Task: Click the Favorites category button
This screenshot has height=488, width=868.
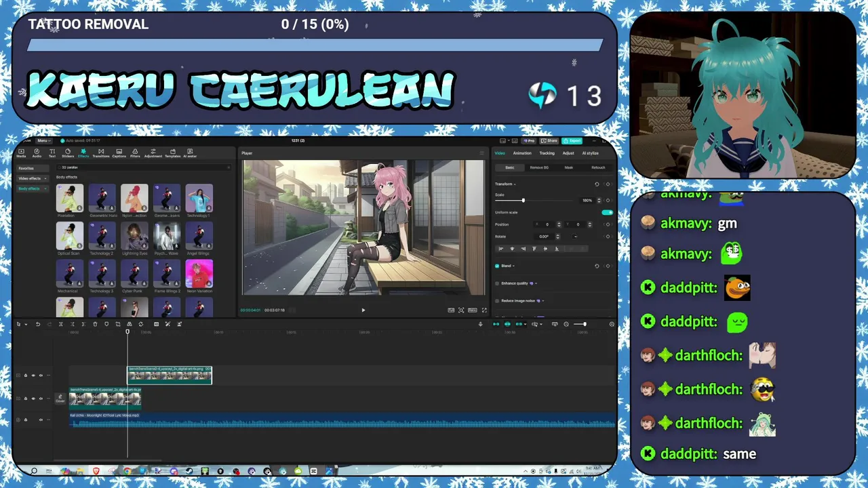Action: click(x=32, y=168)
